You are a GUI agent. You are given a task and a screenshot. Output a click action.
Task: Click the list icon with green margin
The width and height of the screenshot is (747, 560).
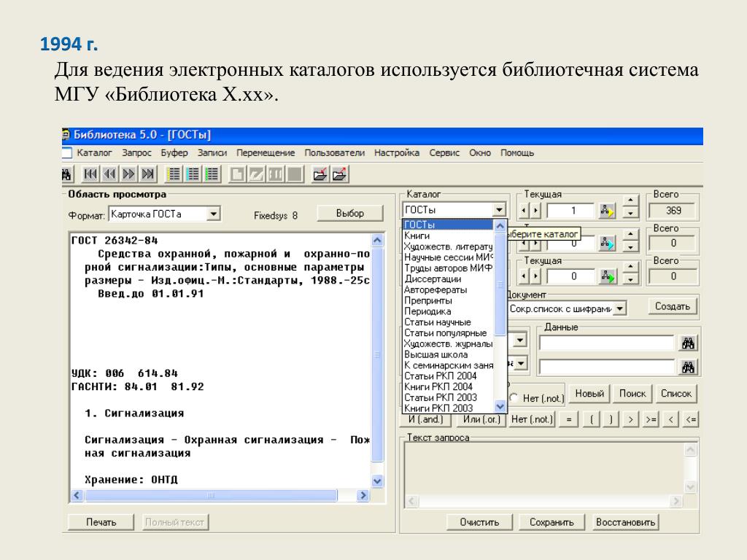point(212,174)
